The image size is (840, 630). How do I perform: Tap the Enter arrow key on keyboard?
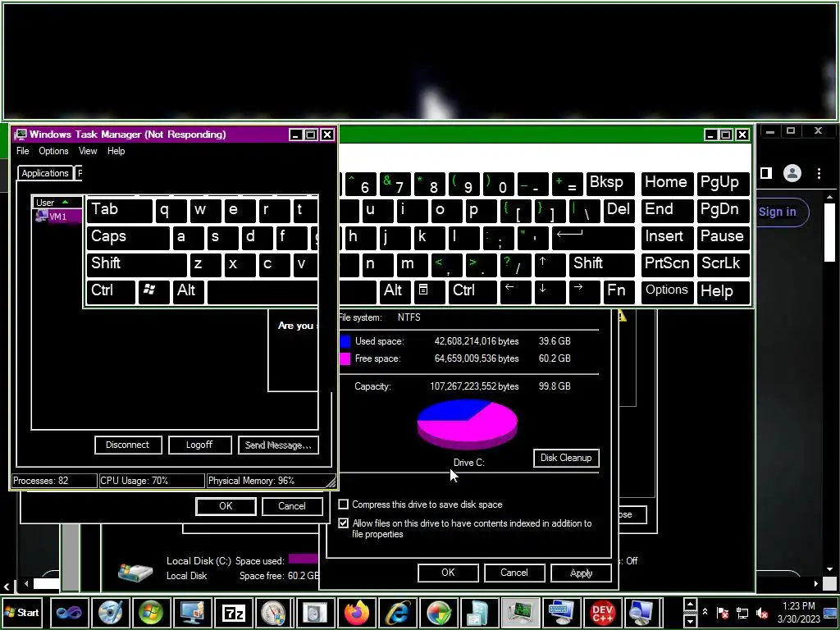click(592, 237)
